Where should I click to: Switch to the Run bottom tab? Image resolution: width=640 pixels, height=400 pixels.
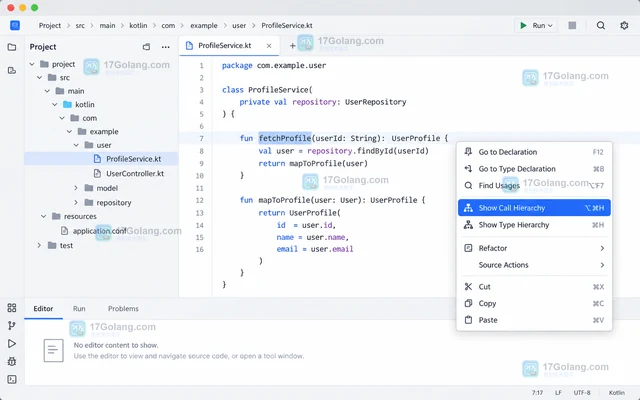[x=79, y=309]
